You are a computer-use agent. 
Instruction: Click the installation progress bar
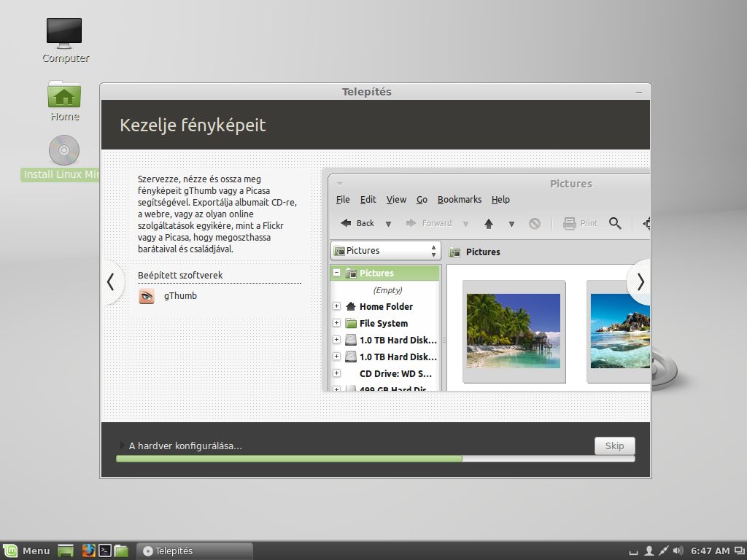tap(376, 459)
